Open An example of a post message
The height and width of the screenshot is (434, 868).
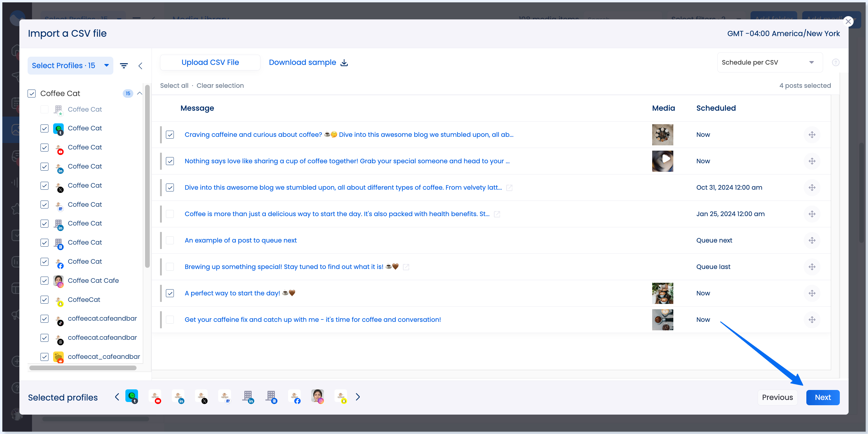pyautogui.click(x=240, y=240)
